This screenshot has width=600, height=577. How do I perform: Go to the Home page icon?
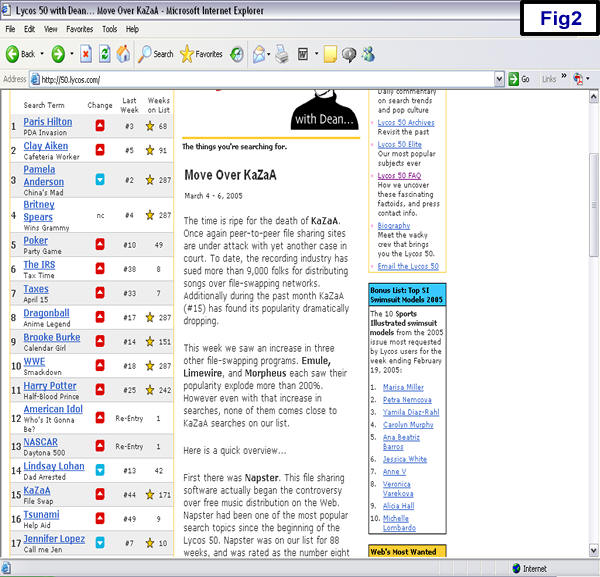point(123,54)
